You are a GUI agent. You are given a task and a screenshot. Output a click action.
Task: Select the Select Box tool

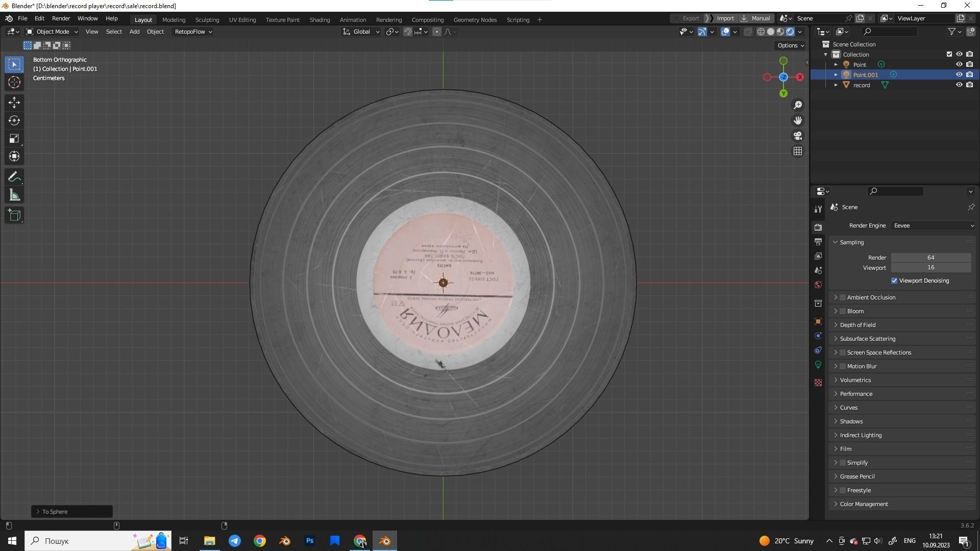14,64
